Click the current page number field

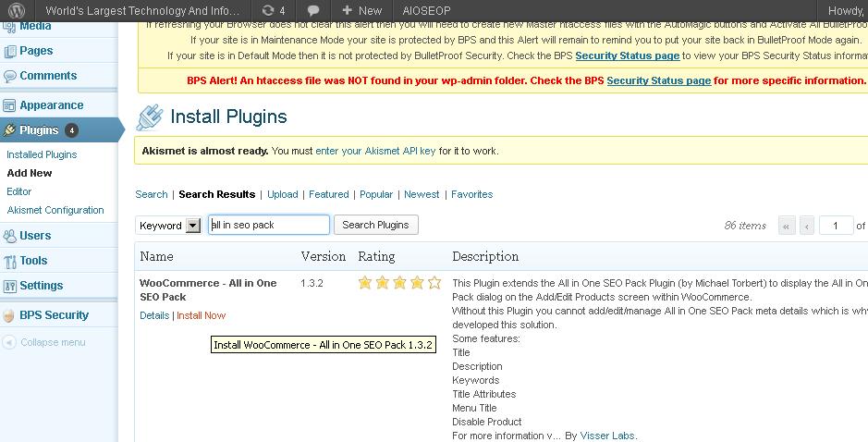point(836,226)
